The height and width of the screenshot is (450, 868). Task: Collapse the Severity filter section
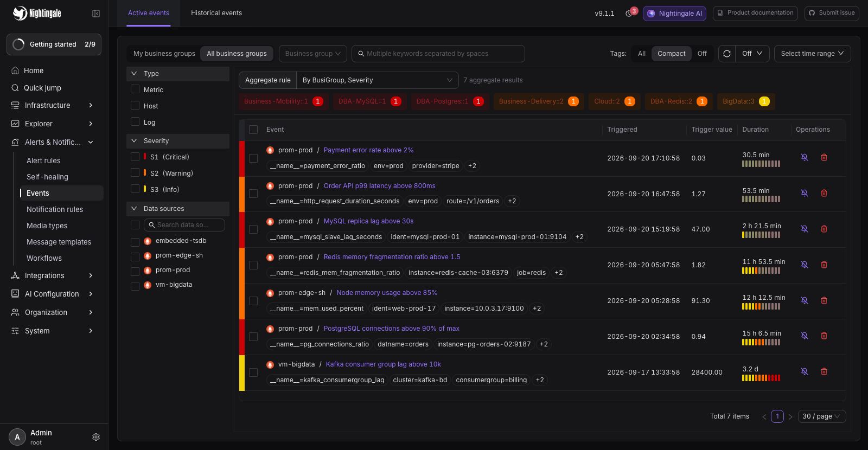pos(178,141)
